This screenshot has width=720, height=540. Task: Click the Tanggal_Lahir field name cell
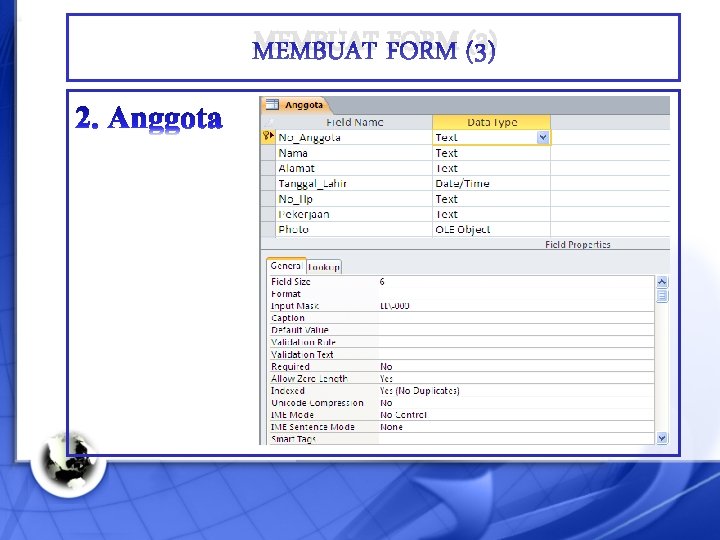coord(354,184)
